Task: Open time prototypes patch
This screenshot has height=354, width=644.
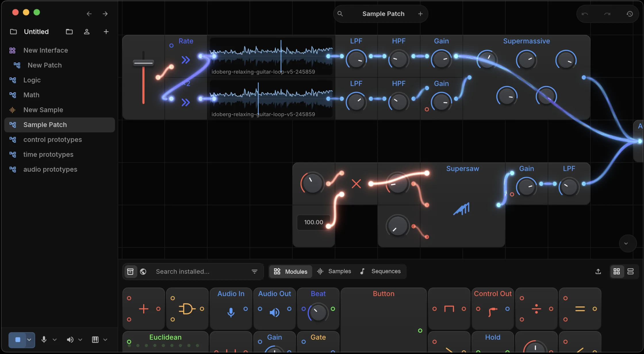Action: click(60, 154)
